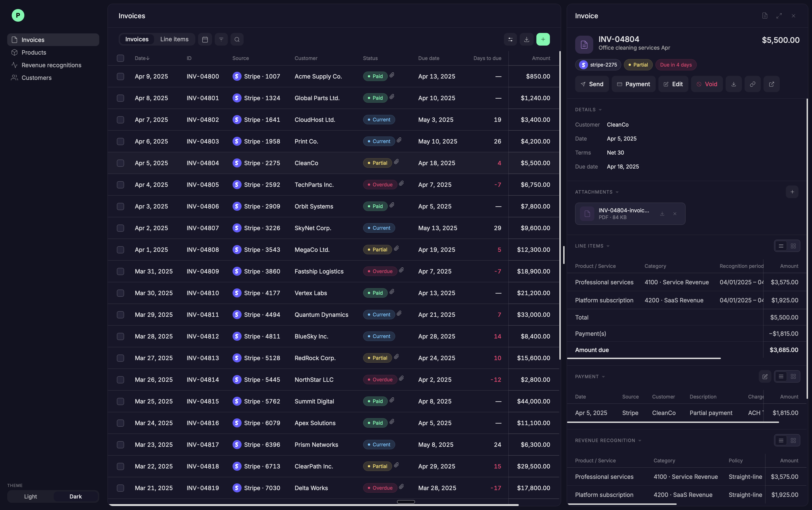Sort by the Date column header
This screenshot has height=510, width=812.
coord(142,58)
